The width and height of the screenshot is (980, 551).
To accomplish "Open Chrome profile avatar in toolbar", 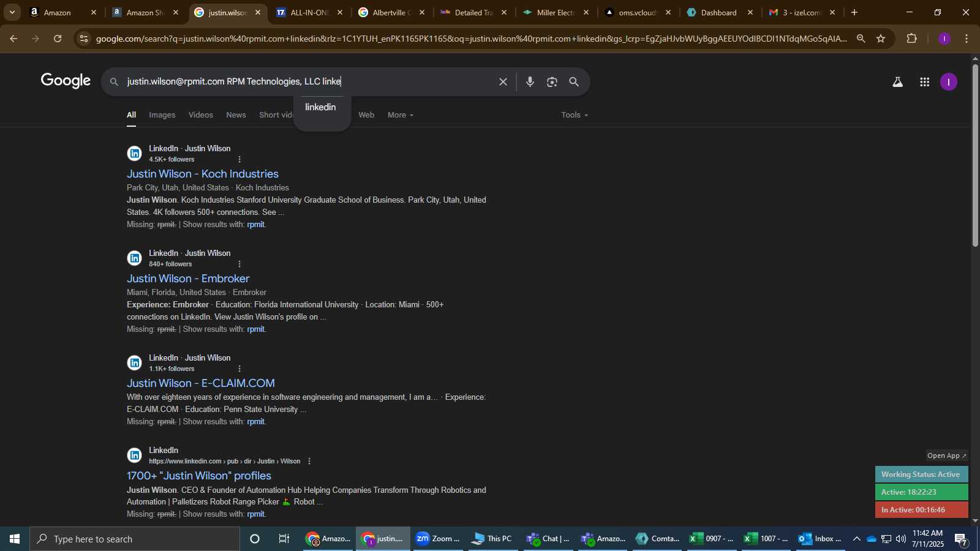I will tap(944, 39).
